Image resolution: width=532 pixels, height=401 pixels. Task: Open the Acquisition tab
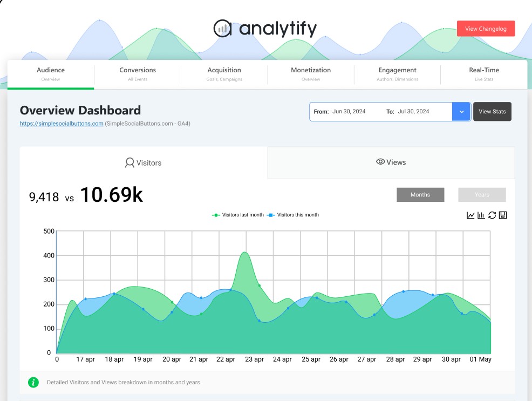[x=224, y=74]
